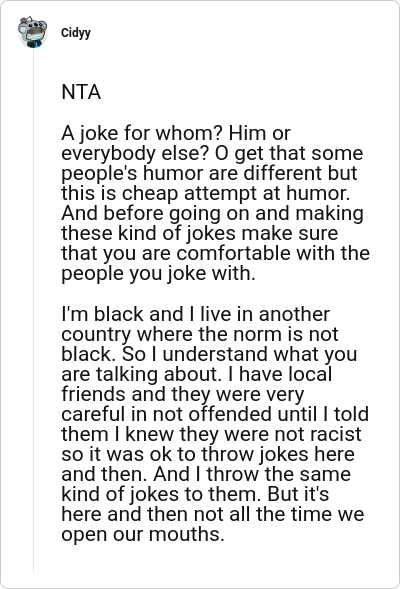Image resolution: width=400 pixels, height=589 pixels.
Task: Click the word "comfortable" in the comment
Action: [234, 253]
